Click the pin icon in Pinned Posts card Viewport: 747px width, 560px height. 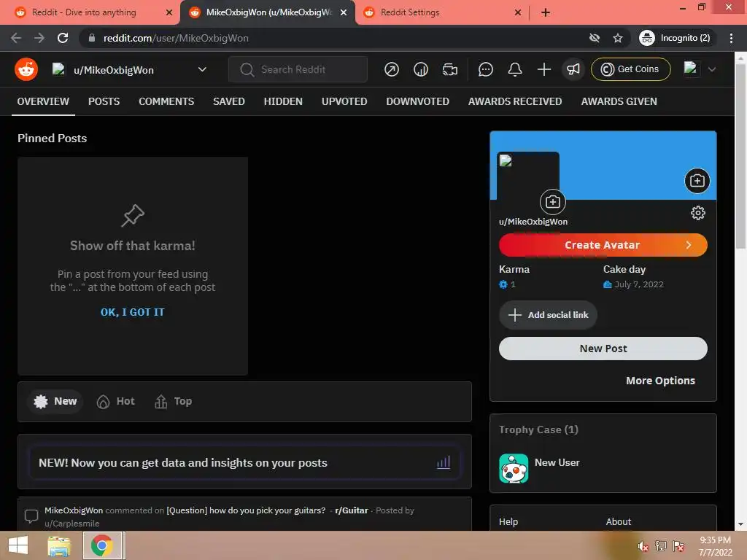coord(133,216)
